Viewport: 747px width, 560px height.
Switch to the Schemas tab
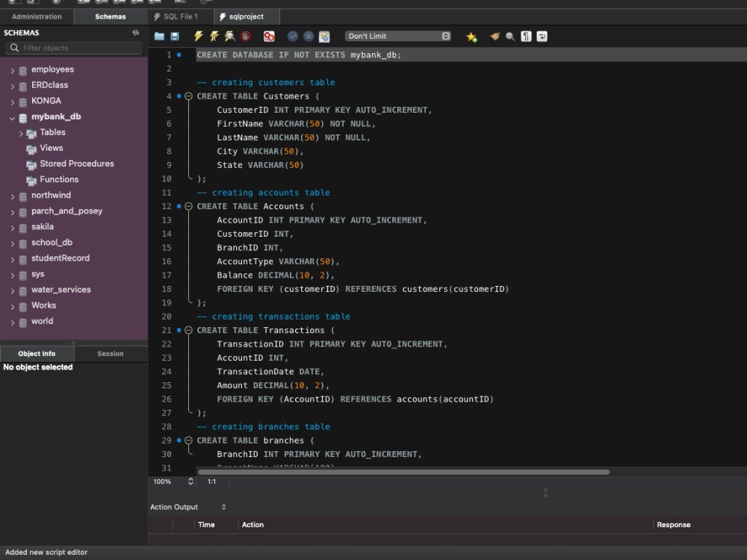(x=111, y=16)
